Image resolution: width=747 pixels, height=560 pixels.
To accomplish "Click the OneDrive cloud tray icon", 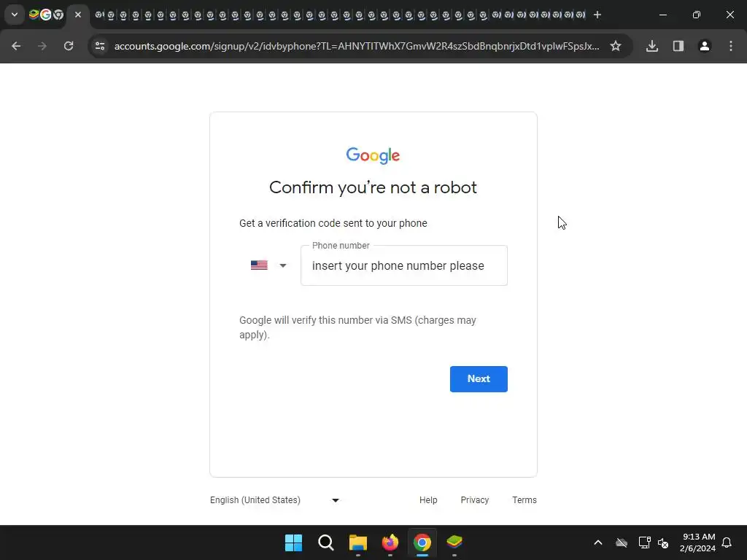I will (622, 542).
